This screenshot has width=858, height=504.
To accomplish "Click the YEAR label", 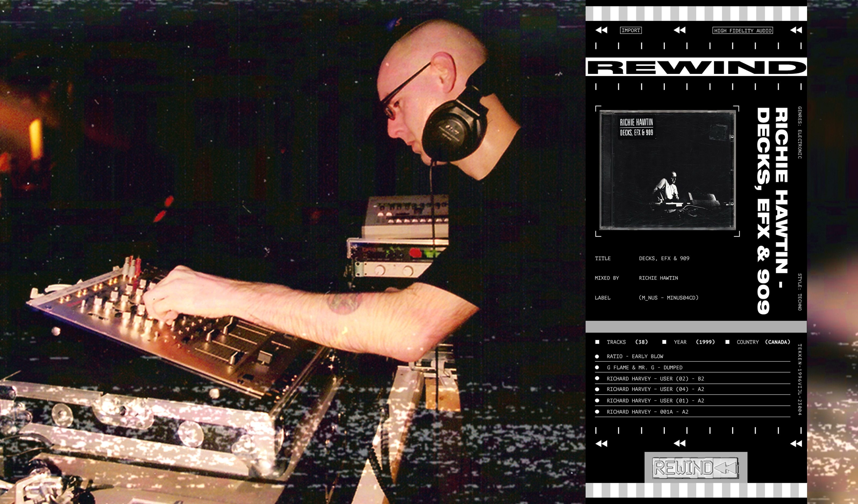I will pos(680,342).
